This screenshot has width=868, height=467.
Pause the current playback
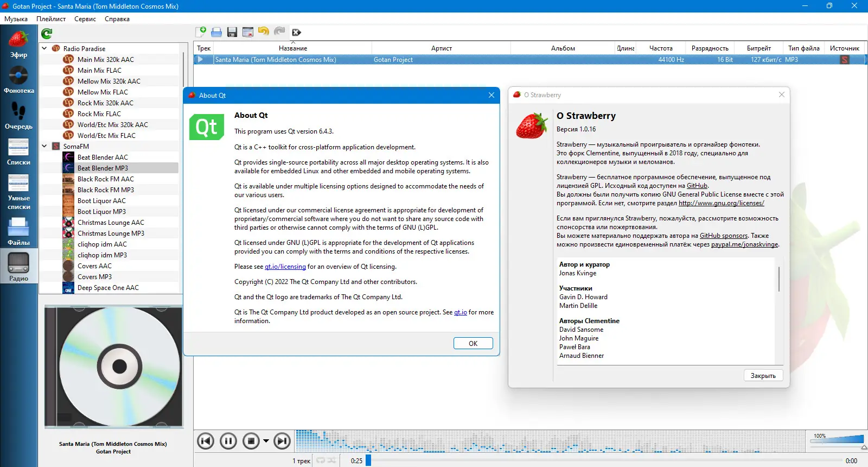click(x=228, y=441)
